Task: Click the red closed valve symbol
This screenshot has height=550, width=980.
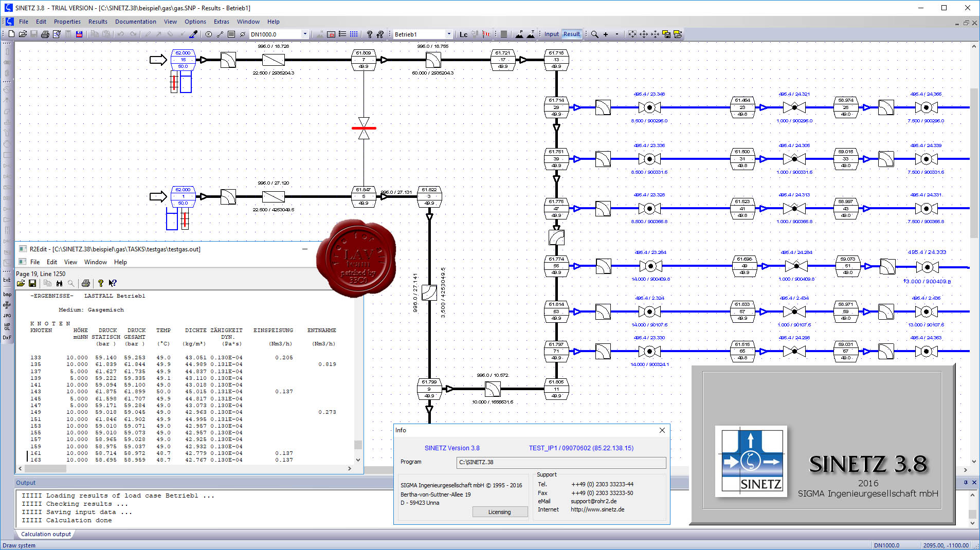Action: point(364,128)
